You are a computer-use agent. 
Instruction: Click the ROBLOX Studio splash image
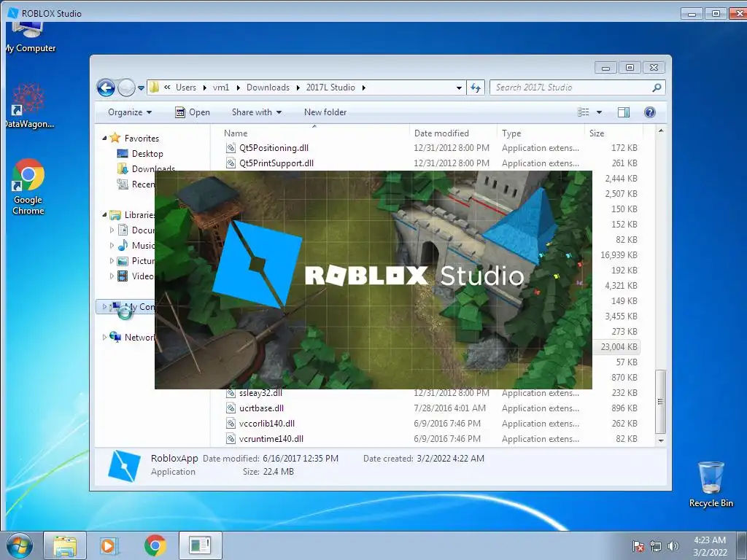point(373,280)
